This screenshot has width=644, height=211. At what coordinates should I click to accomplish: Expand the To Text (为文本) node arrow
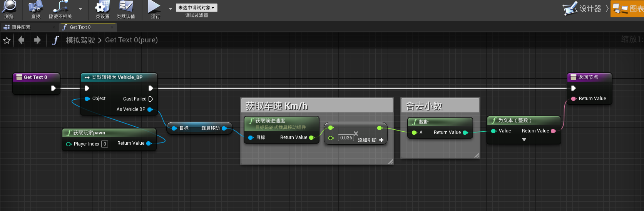coord(524,140)
